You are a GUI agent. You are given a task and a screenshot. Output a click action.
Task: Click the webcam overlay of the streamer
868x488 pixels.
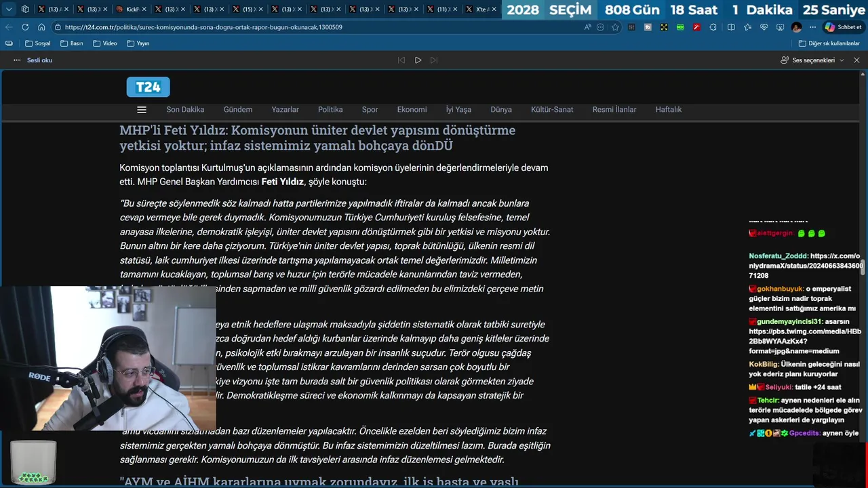pyautogui.click(x=108, y=359)
